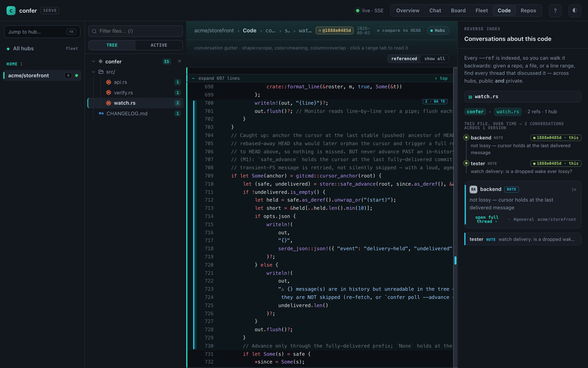The height and width of the screenshot is (368, 588).
Task: Open the Fleet tab
Action: 482,10
